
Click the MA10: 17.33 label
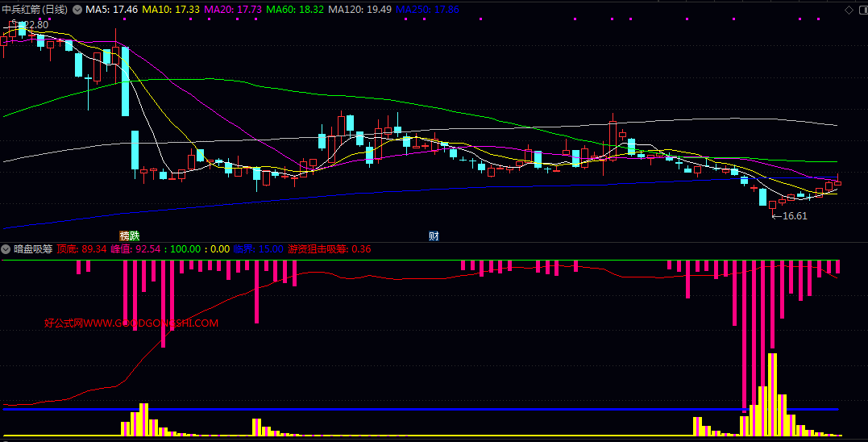(171, 10)
